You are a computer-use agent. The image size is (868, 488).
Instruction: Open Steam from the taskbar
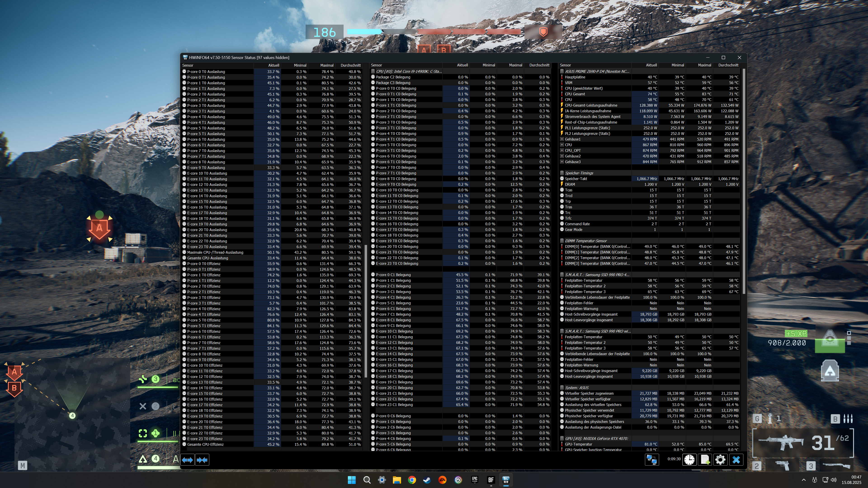[x=427, y=480]
